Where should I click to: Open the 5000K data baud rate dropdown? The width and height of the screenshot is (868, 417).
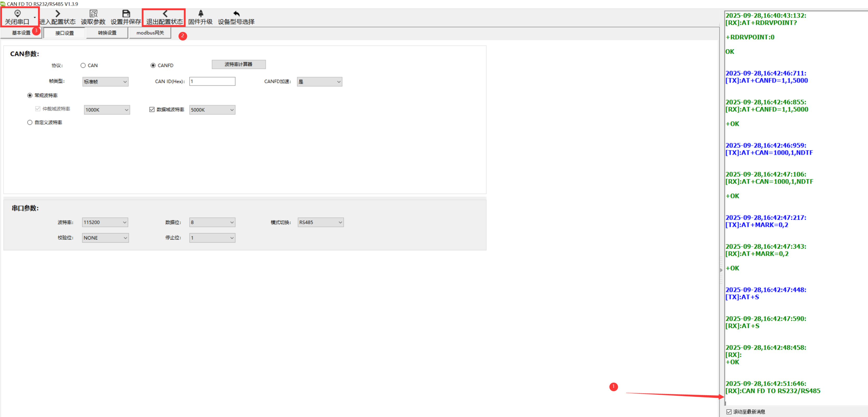coord(212,110)
